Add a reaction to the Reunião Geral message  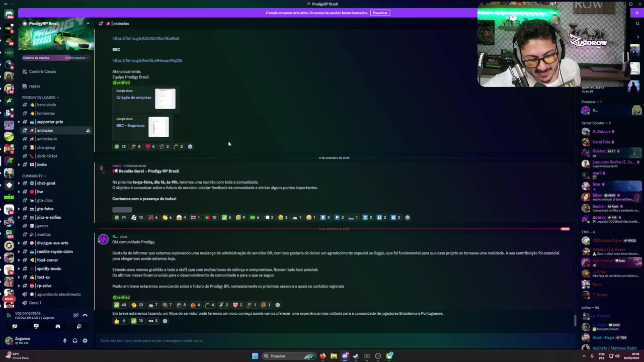[408, 217]
